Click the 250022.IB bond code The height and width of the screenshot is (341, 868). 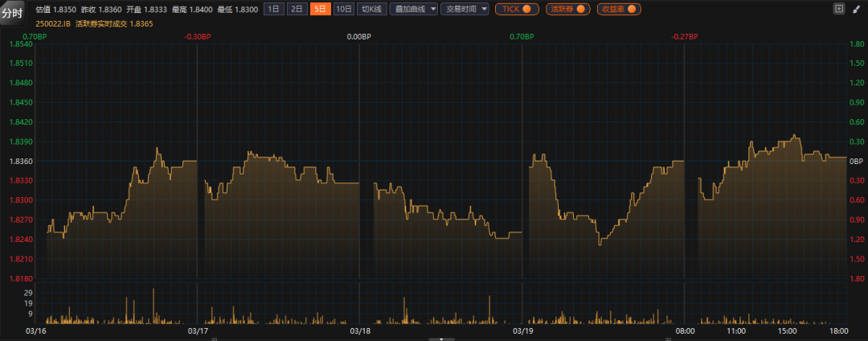coord(53,23)
